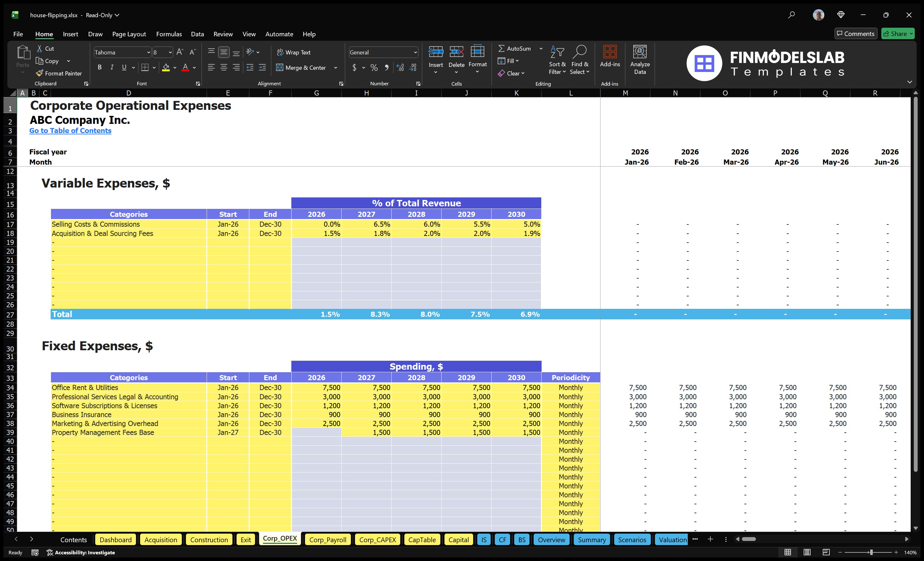Collapse the ribbon with the chevron

coord(909,82)
